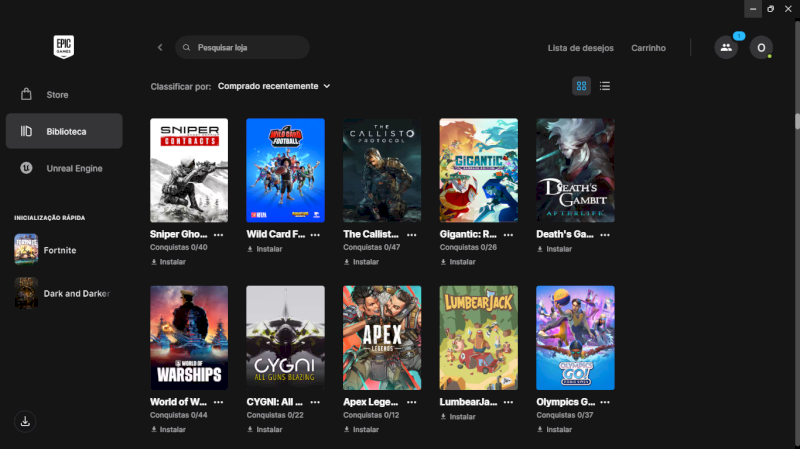Expand the sort by Comprado recentemente dropdown
This screenshot has width=800, height=449.
click(273, 86)
